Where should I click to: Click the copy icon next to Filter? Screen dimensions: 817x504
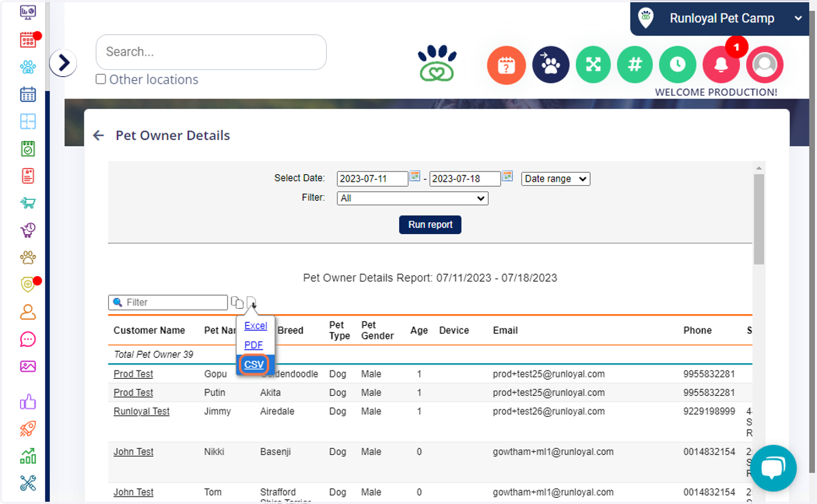point(237,303)
